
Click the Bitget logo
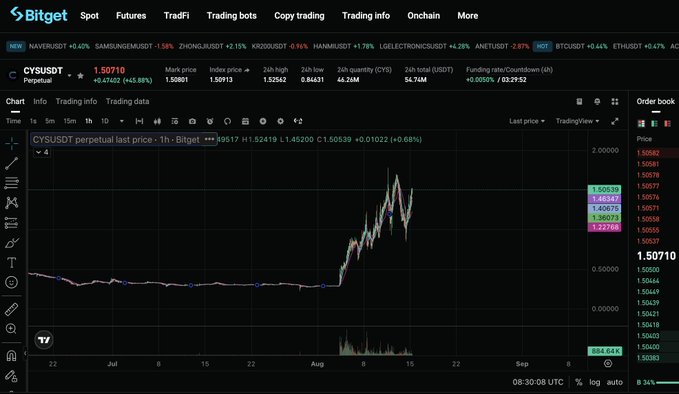[39, 15]
